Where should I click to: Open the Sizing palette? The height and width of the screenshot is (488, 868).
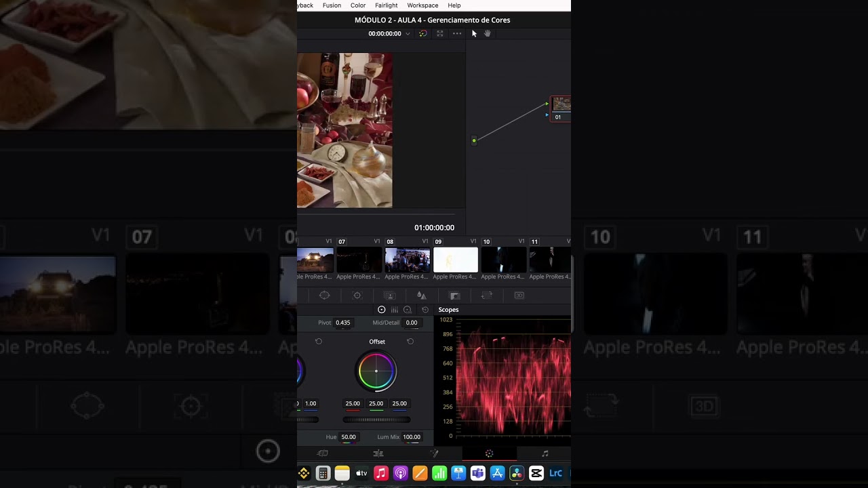(x=486, y=296)
